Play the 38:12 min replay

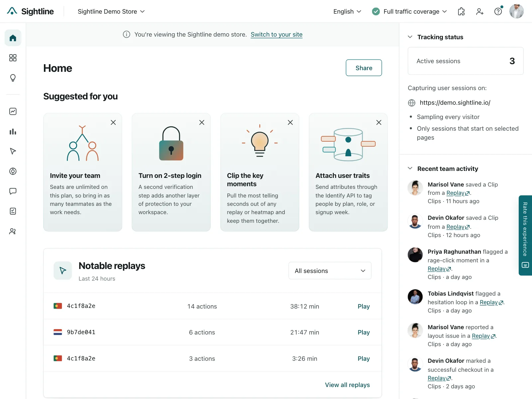click(364, 306)
